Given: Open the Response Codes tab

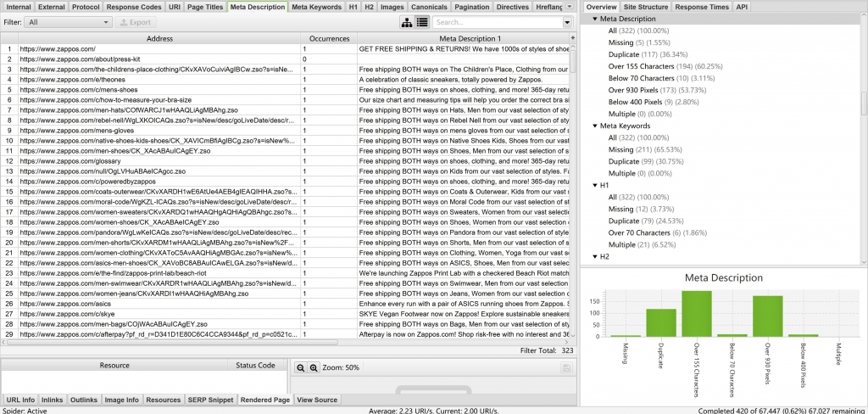Looking at the screenshot, I should pyautogui.click(x=133, y=7).
